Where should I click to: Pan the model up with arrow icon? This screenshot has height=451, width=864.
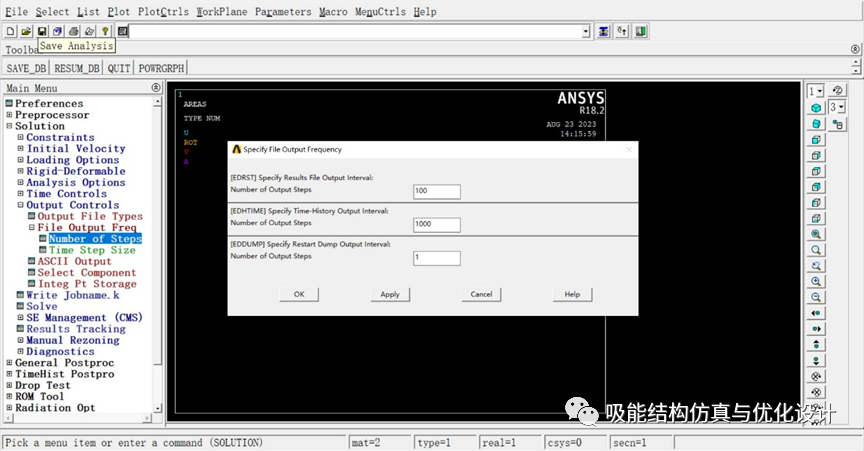(x=816, y=345)
